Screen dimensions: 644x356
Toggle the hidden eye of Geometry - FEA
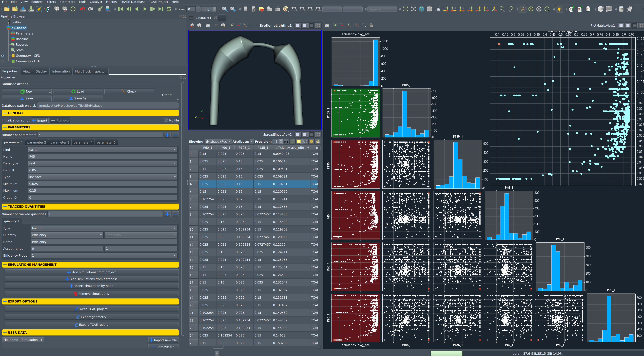click(3, 61)
